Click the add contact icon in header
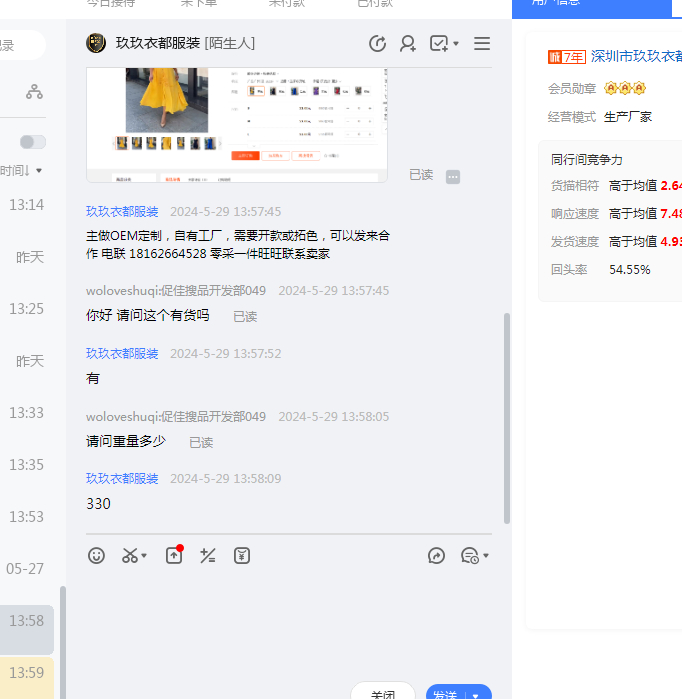 coord(408,43)
